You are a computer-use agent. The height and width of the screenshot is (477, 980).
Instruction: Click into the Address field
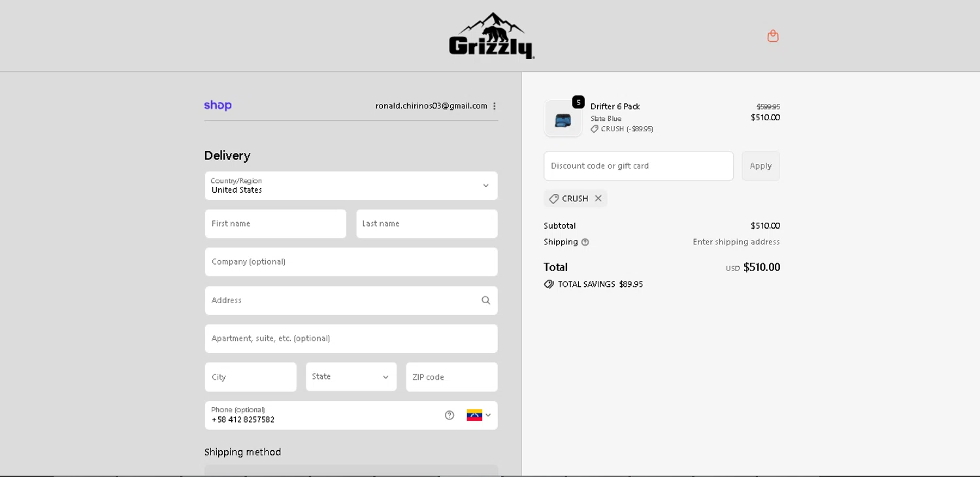pyautogui.click(x=351, y=301)
